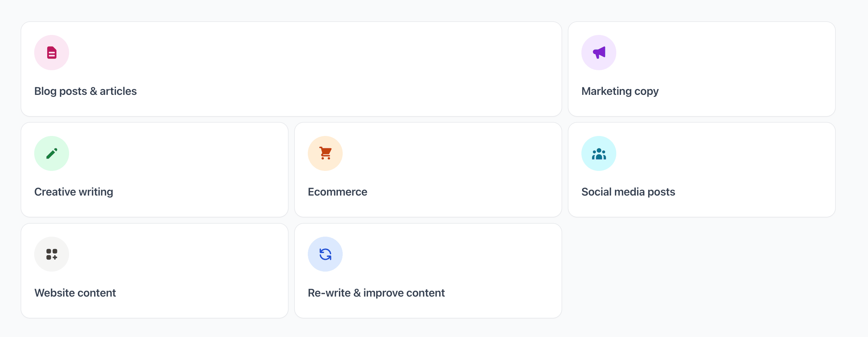This screenshot has width=868, height=337.
Task: Click the Ecommerce label text
Action: (337, 192)
